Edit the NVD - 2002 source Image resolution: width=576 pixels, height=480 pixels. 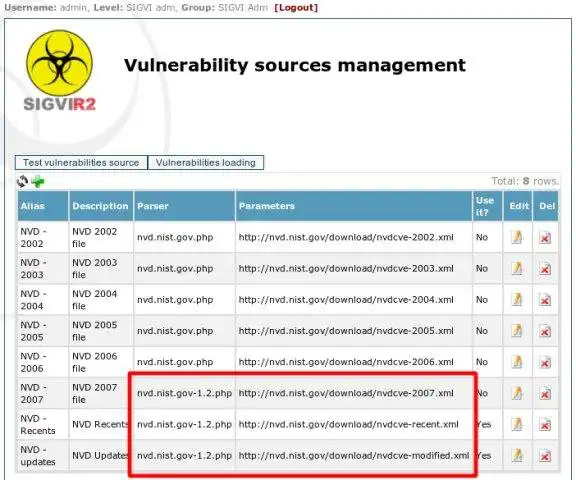[517, 237]
